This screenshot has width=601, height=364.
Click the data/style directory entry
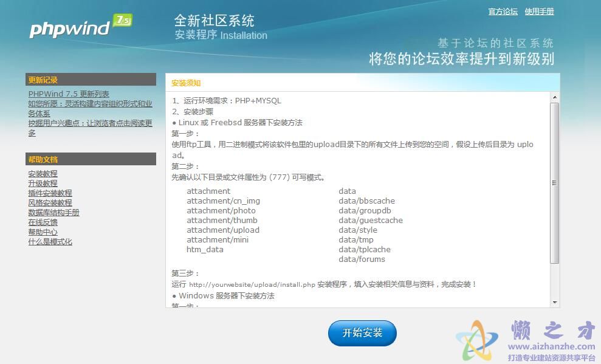pos(357,230)
